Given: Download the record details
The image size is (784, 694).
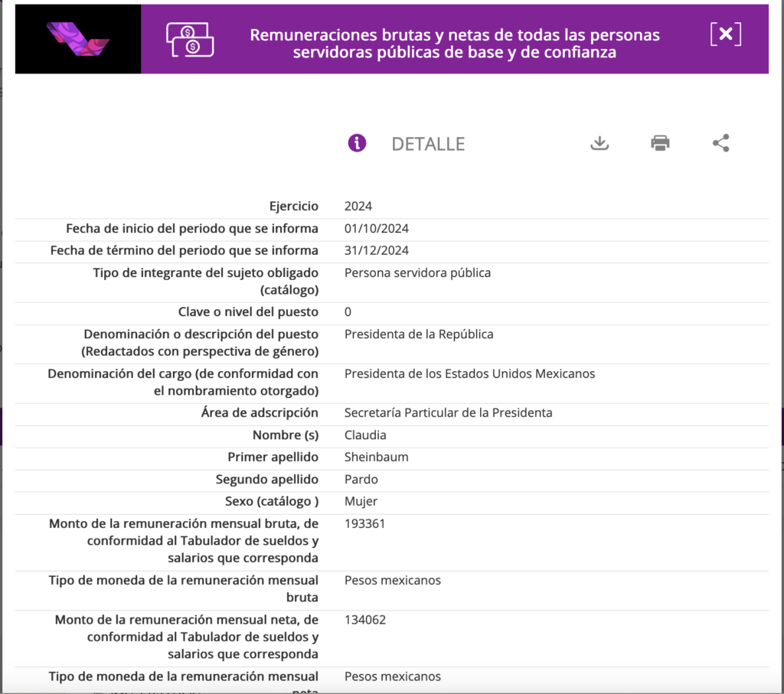Looking at the screenshot, I should (x=599, y=143).
